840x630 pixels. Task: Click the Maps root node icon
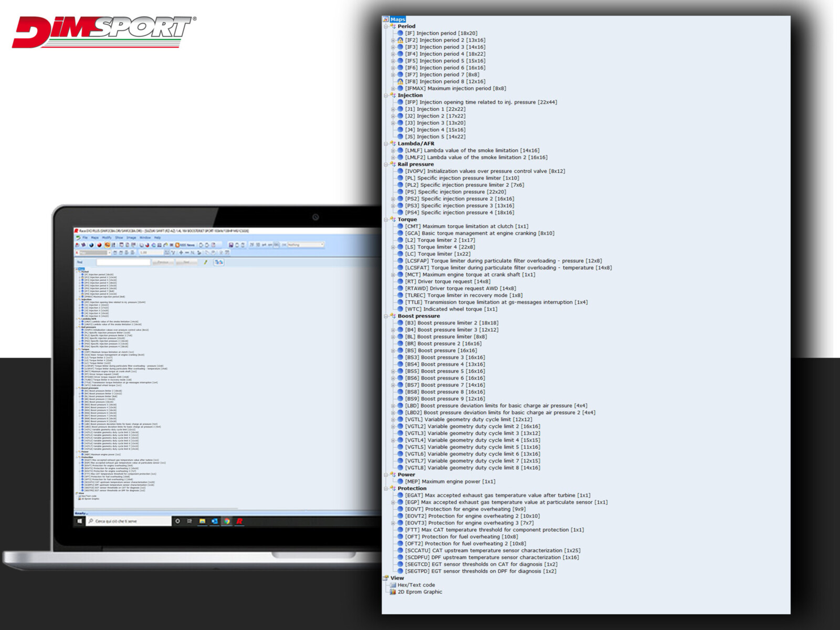(x=386, y=19)
